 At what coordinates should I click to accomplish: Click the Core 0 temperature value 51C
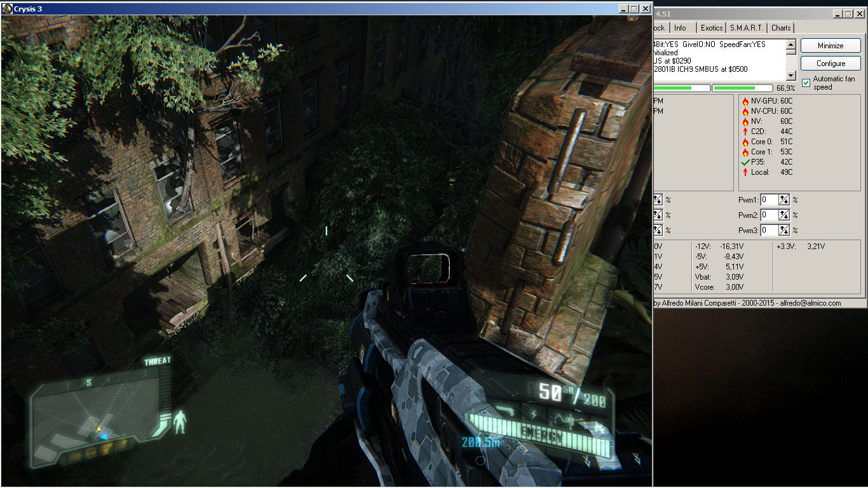tap(787, 142)
